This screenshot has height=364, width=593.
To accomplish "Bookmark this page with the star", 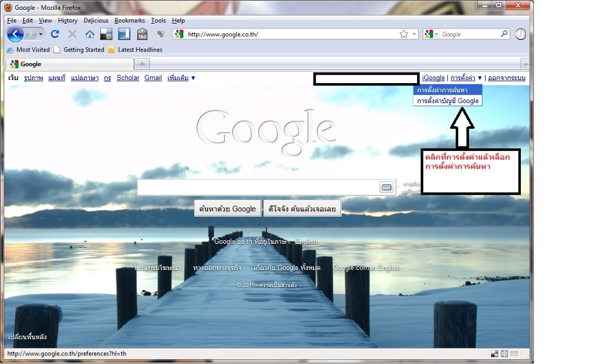I will 404,34.
